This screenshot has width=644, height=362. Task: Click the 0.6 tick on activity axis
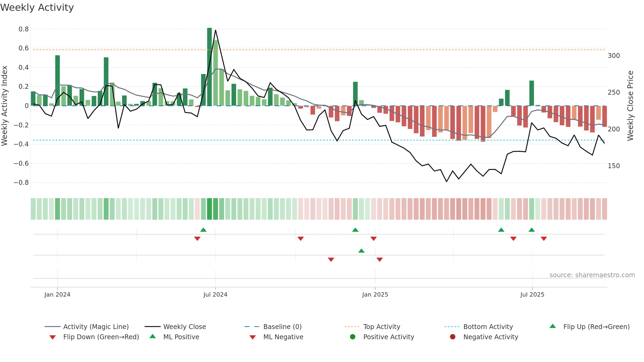tap(24, 48)
